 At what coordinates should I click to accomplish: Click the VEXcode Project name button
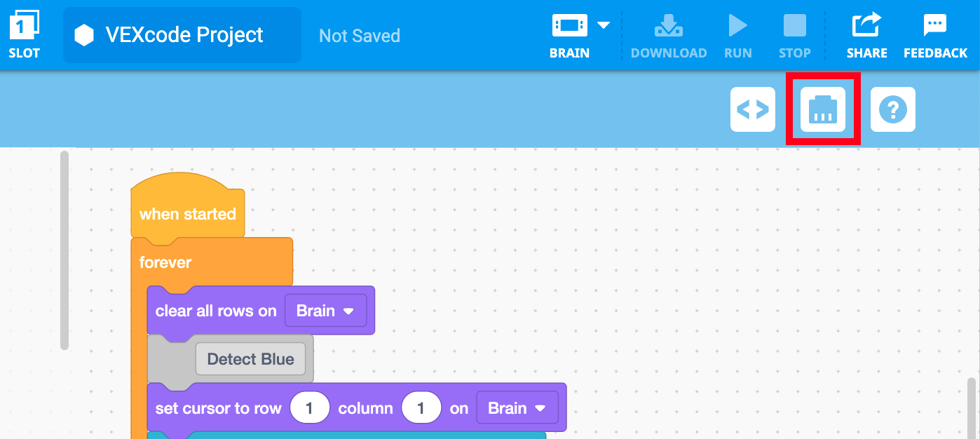(182, 35)
